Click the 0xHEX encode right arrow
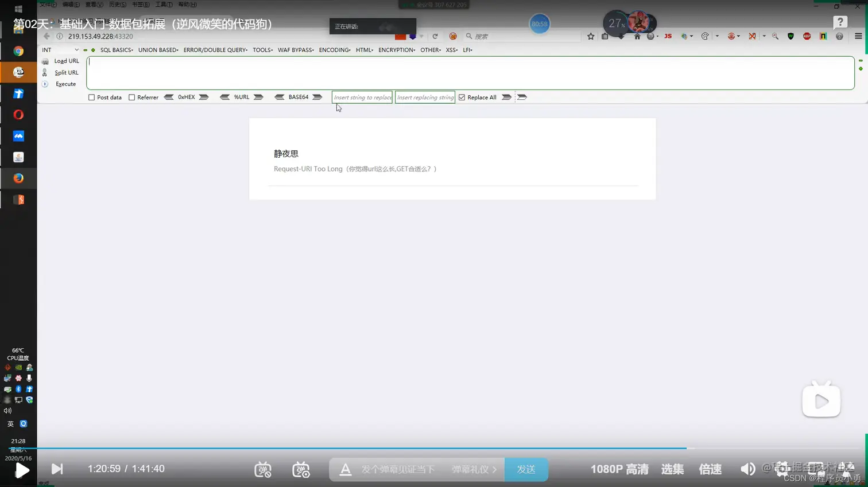Viewport: 868px width, 487px height. coord(204,97)
